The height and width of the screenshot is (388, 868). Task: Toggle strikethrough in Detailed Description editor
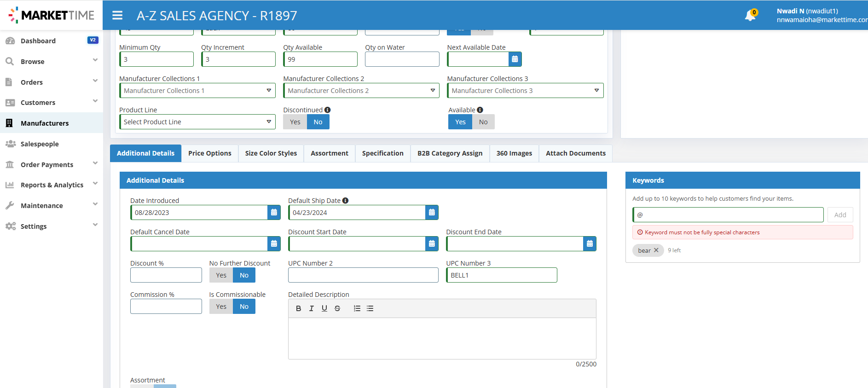click(337, 308)
